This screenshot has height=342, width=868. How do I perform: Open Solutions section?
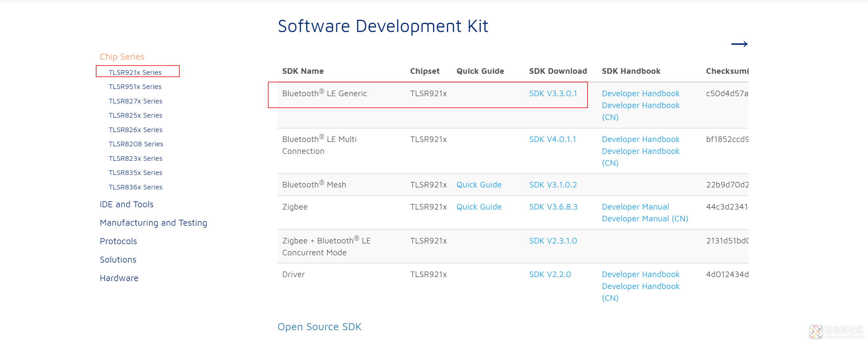118,259
